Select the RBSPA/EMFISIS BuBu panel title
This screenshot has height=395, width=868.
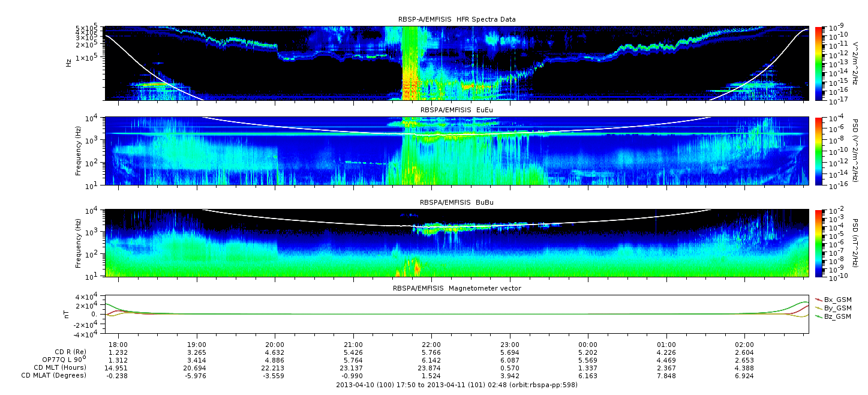point(456,203)
